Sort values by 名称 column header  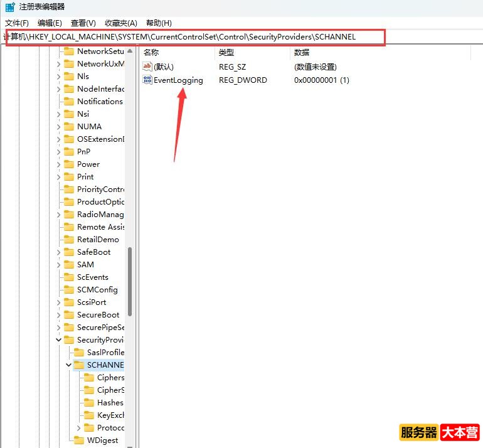(152, 52)
